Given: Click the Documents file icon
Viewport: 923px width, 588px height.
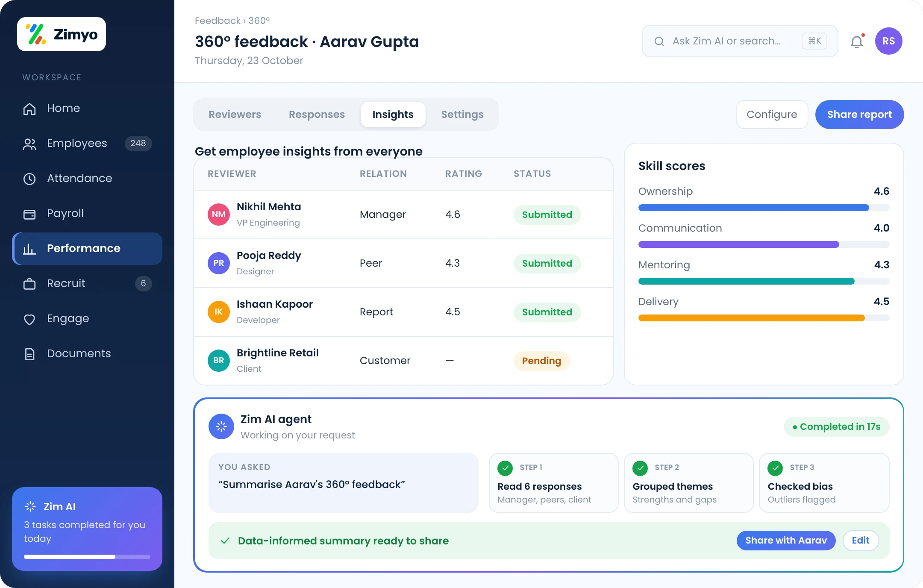Looking at the screenshot, I should 29,354.
